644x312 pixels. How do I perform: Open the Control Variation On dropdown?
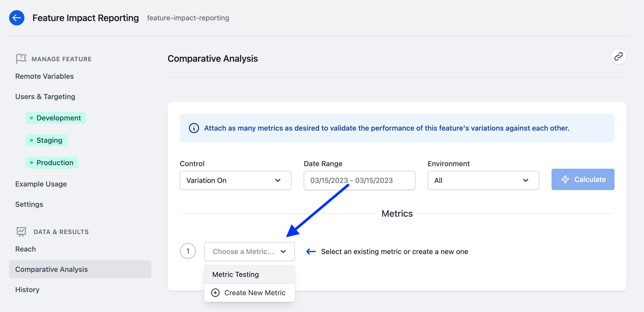pos(235,180)
